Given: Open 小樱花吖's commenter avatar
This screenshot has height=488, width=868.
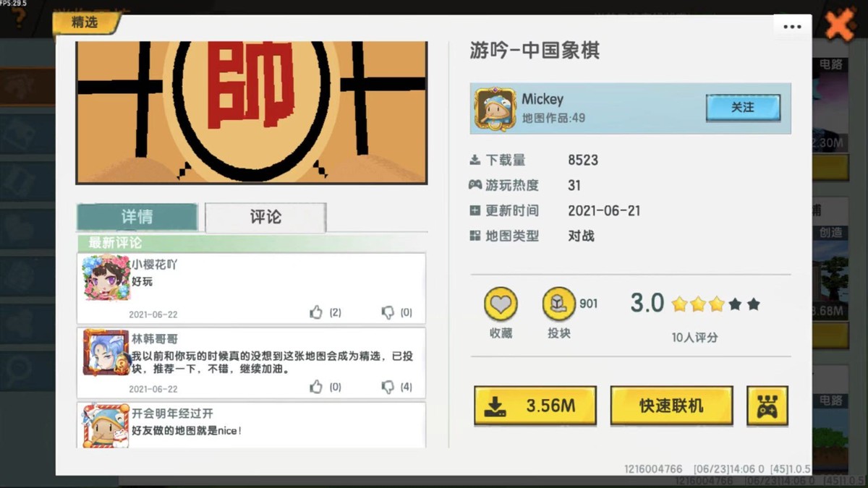Looking at the screenshot, I should 106,278.
